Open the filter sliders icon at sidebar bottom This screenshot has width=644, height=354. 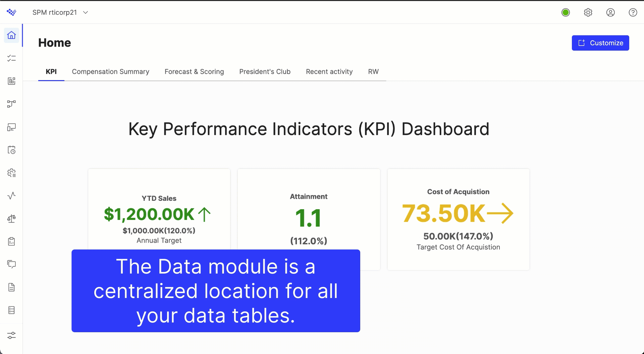click(x=11, y=335)
